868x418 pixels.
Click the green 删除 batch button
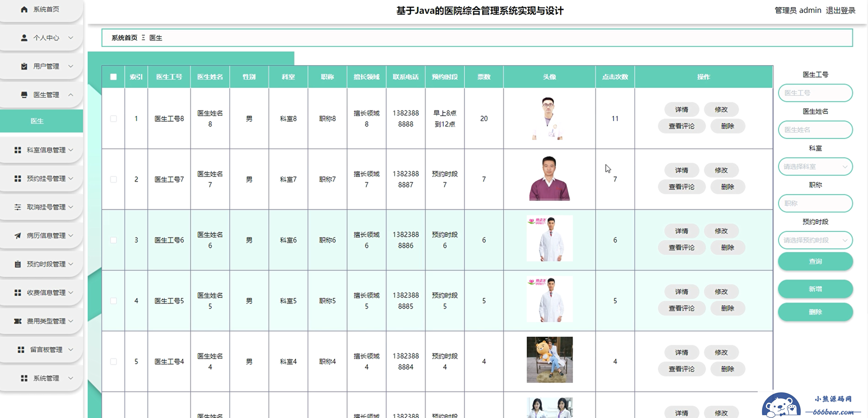[x=815, y=312]
